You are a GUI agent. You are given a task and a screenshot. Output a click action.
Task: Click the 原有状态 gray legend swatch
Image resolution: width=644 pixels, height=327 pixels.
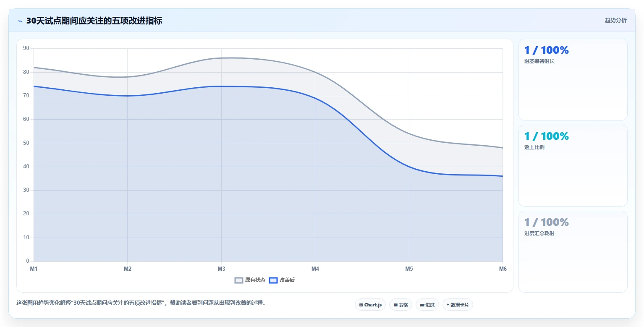click(x=239, y=280)
